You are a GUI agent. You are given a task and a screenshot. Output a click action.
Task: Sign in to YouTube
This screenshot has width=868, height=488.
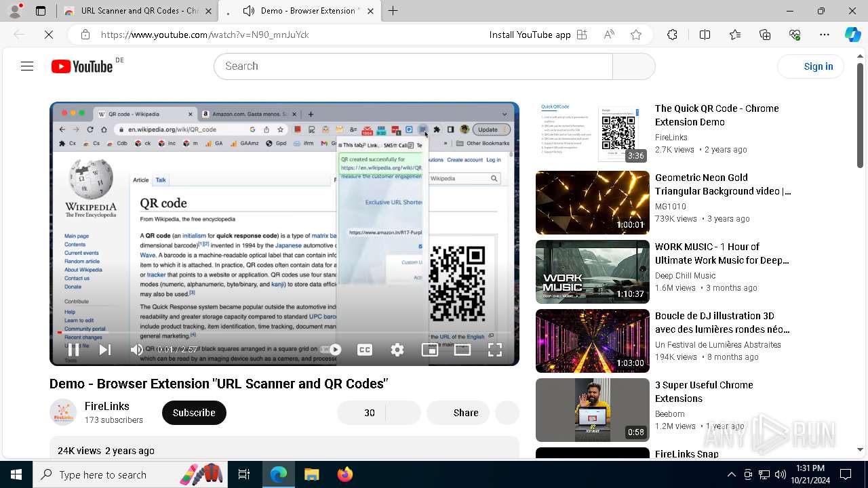click(x=811, y=66)
